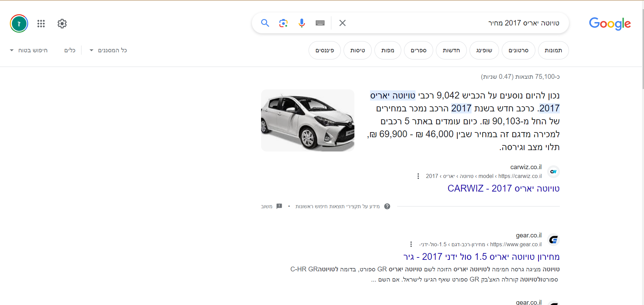Open the on-screen keyboard icon

[320, 23]
